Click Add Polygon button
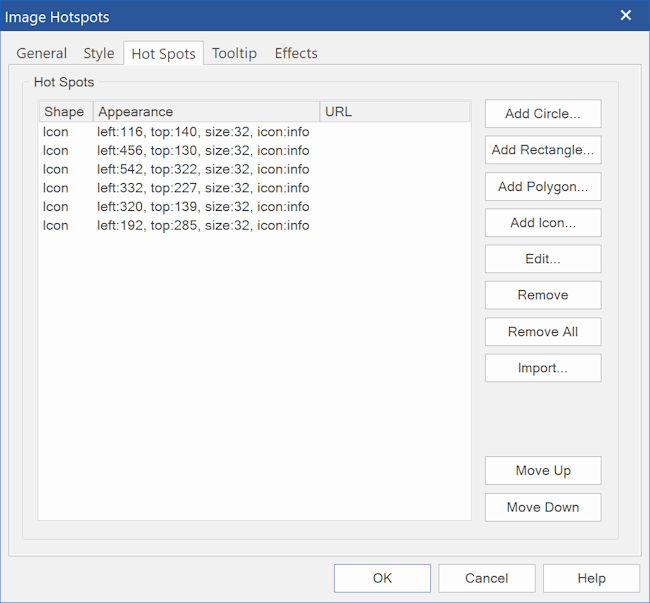Image resolution: width=650 pixels, height=603 pixels. pyautogui.click(x=542, y=187)
